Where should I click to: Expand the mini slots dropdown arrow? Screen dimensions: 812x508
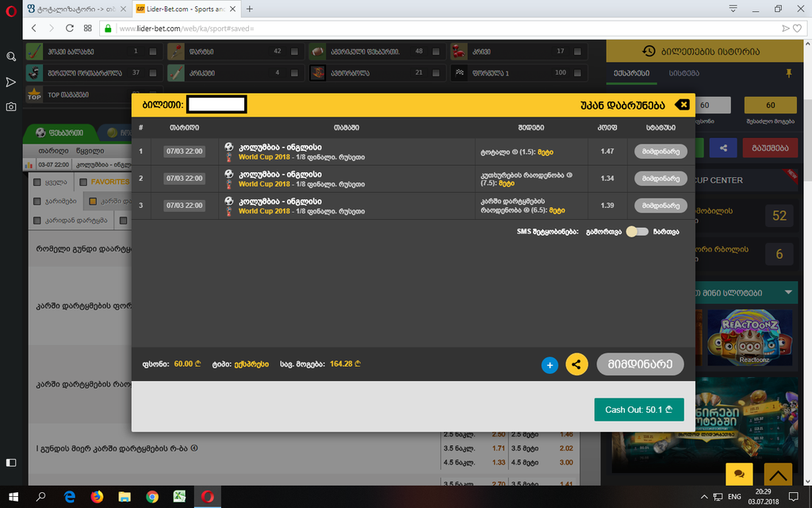tap(788, 292)
